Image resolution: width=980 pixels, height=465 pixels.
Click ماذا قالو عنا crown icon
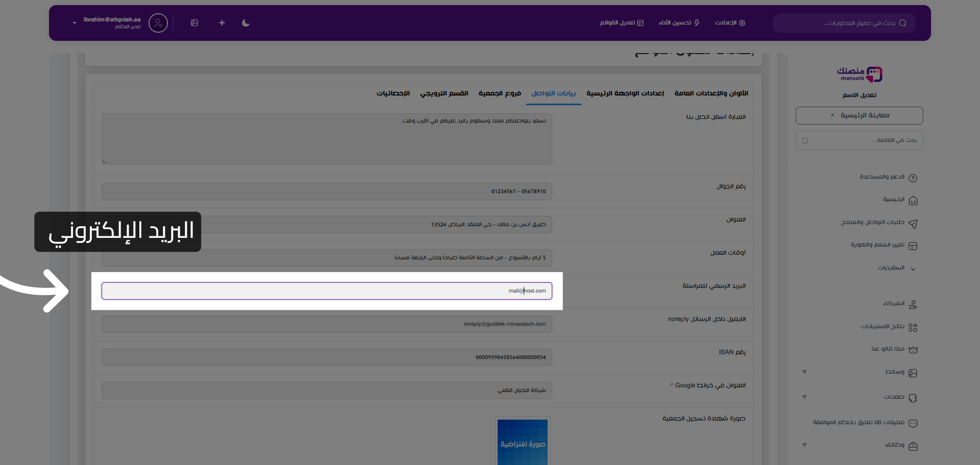click(914, 350)
